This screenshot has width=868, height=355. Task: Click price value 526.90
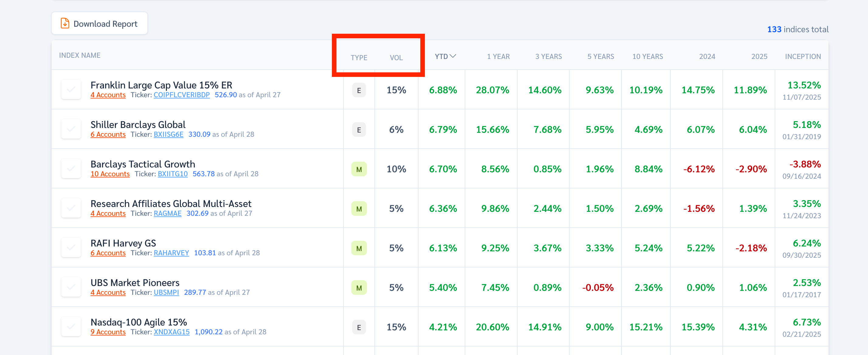[226, 95]
